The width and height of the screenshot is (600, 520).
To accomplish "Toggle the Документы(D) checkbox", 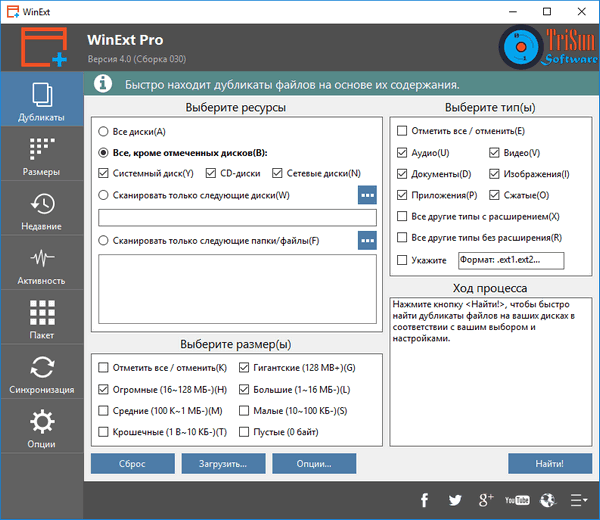I will tap(402, 174).
